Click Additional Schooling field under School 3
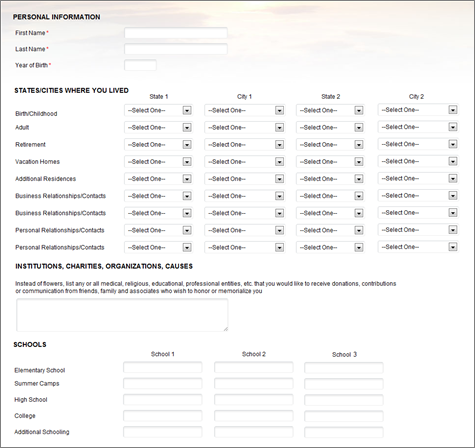Viewport: 475px width, 448px height. [x=344, y=432]
